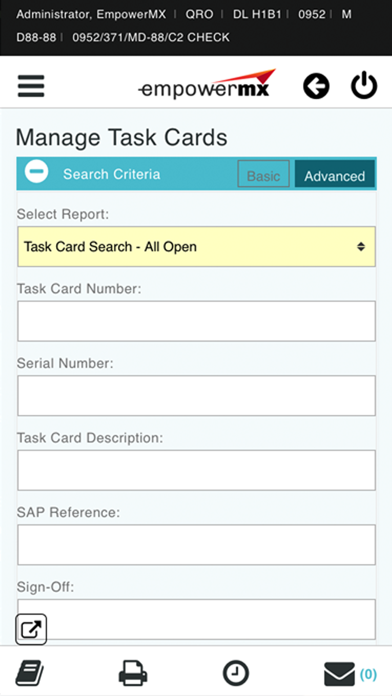Screen dimensions: 392x696
Task: Collapse the Search Criteria panel
Action: point(36,172)
